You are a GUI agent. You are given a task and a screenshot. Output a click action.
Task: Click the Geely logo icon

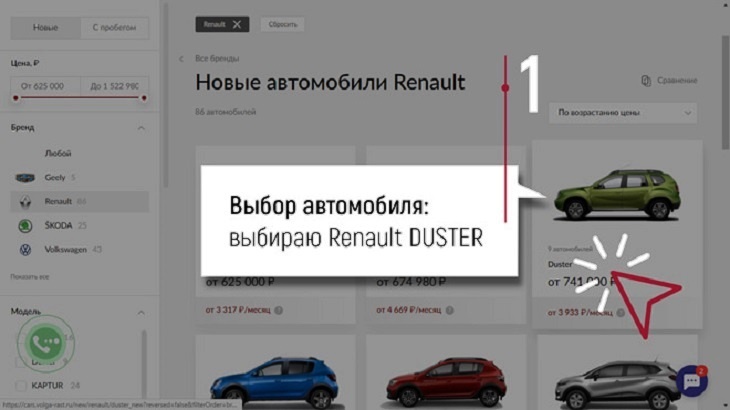(x=25, y=178)
